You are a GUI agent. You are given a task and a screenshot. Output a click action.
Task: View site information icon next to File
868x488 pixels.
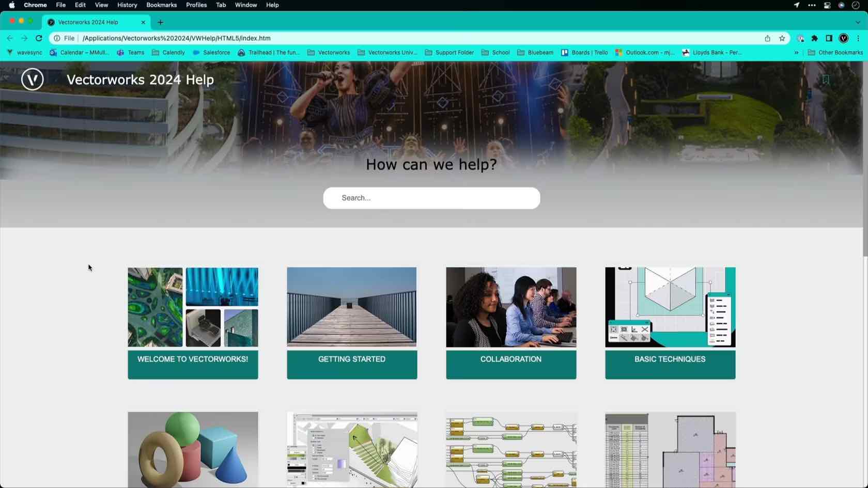coord(57,38)
